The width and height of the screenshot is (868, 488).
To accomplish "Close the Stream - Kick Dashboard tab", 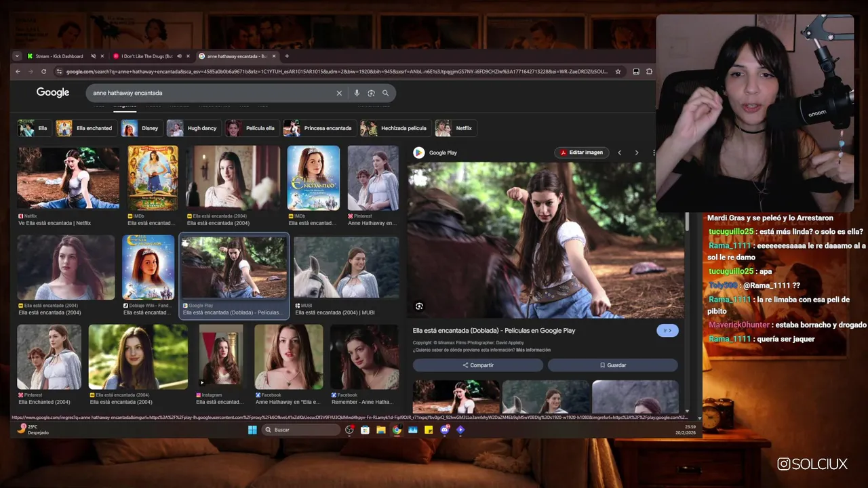I will (x=102, y=56).
